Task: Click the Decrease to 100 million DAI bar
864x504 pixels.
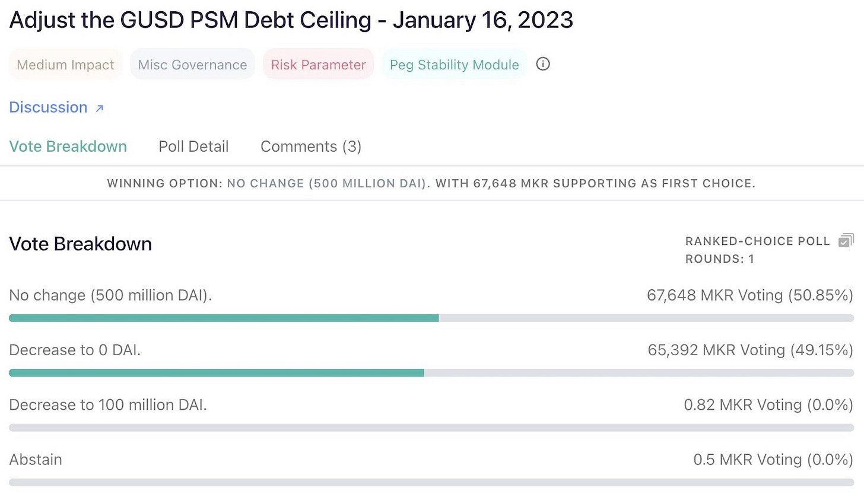Action: pos(431,428)
